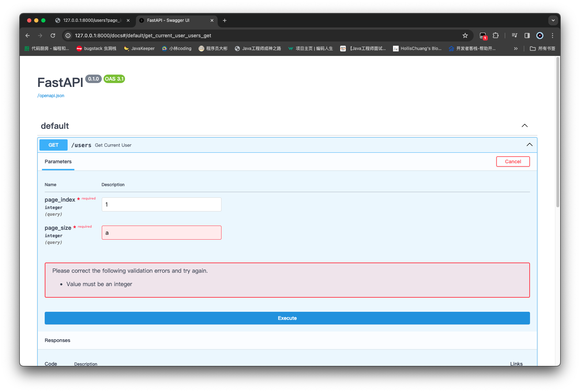
Task: Open the 【Java工程师面试 bookmark
Action: click(x=363, y=49)
